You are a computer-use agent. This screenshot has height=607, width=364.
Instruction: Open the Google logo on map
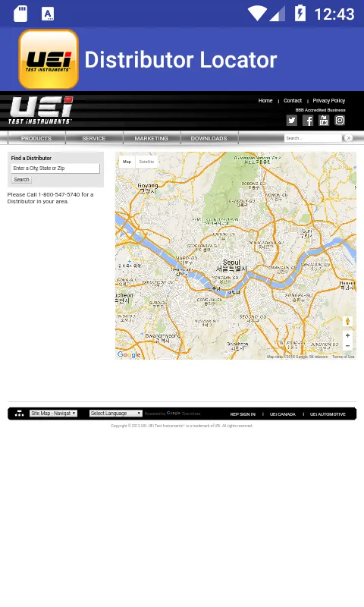[x=129, y=354]
